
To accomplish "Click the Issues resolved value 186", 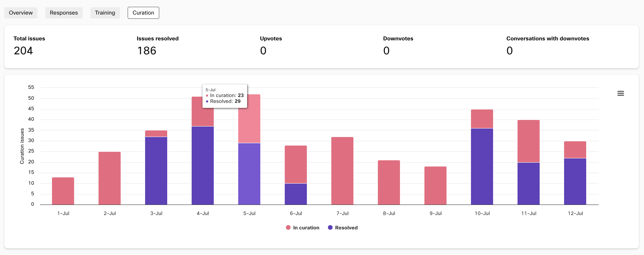I will pyautogui.click(x=147, y=51).
